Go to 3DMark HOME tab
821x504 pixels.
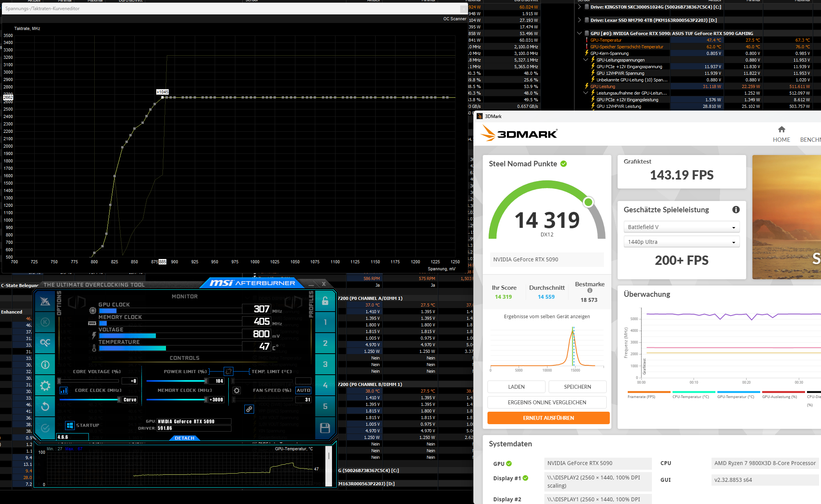781,140
